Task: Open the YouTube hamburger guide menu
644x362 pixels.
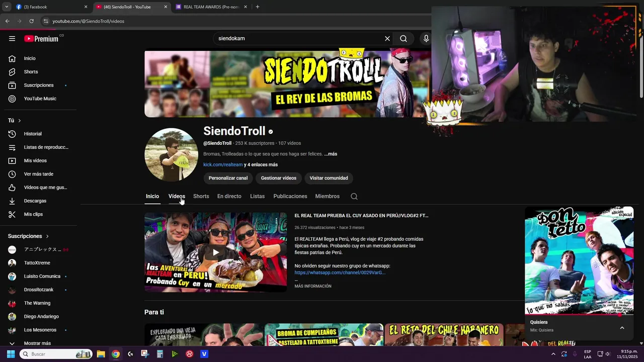Action: [12, 39]
